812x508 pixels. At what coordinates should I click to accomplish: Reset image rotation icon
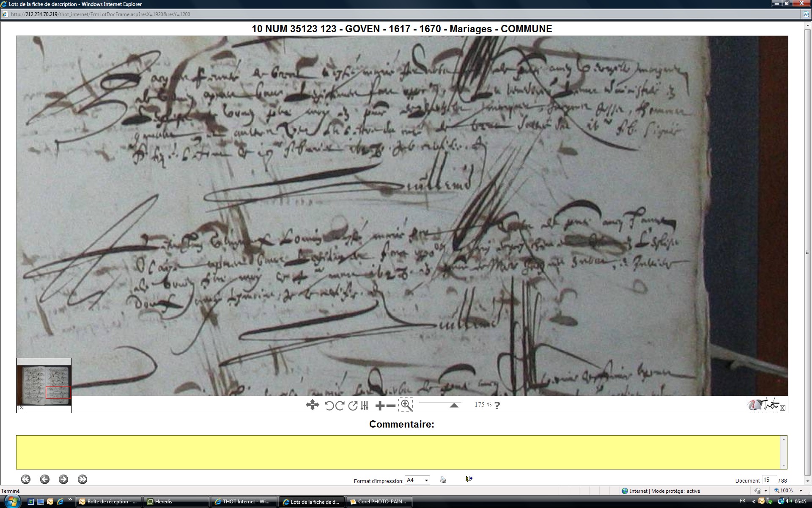coord(353,406)
